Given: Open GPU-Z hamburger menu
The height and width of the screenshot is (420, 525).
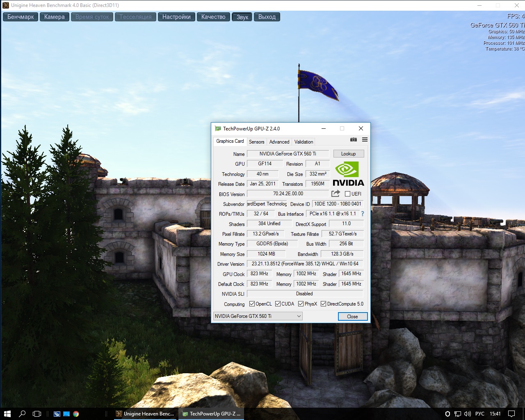Looking at the screenshot, I should coord(365,140).
